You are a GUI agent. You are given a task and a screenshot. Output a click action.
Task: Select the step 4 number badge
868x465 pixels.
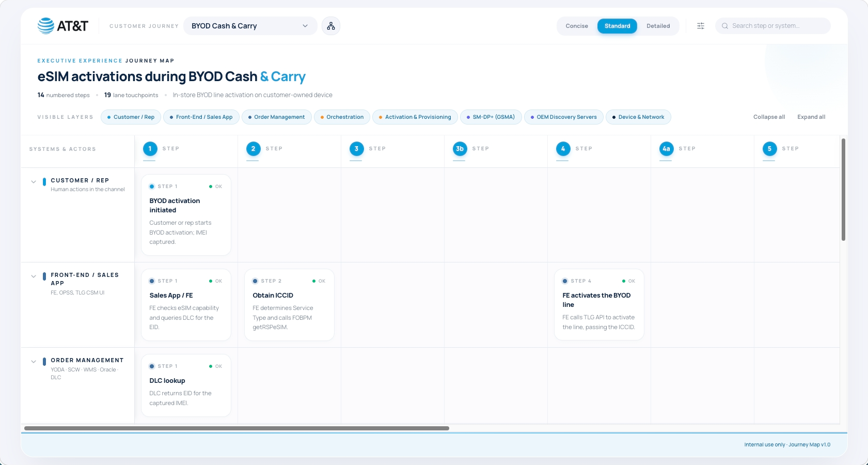(563, 149)
